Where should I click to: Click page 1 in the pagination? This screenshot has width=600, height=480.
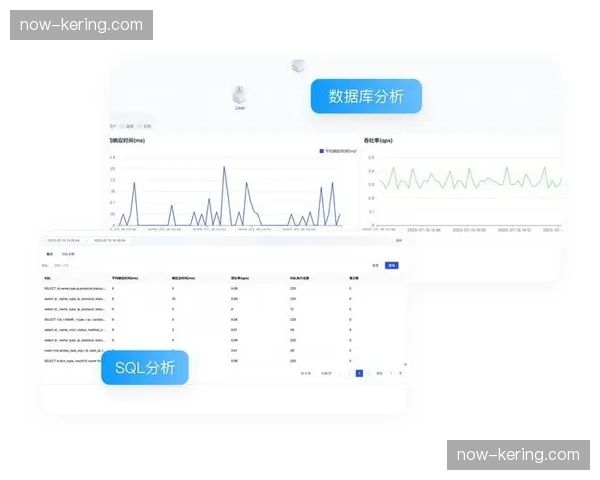(x=359, y=373)
